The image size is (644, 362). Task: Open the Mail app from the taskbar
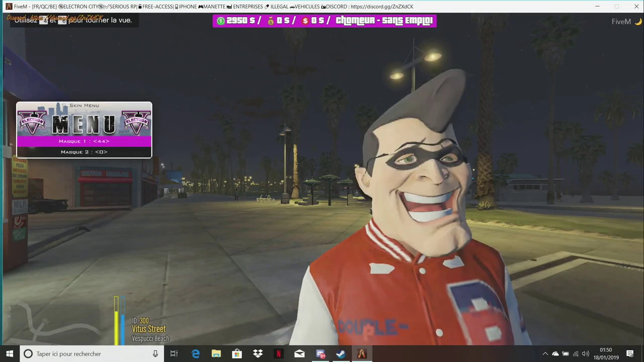(299, 354)
